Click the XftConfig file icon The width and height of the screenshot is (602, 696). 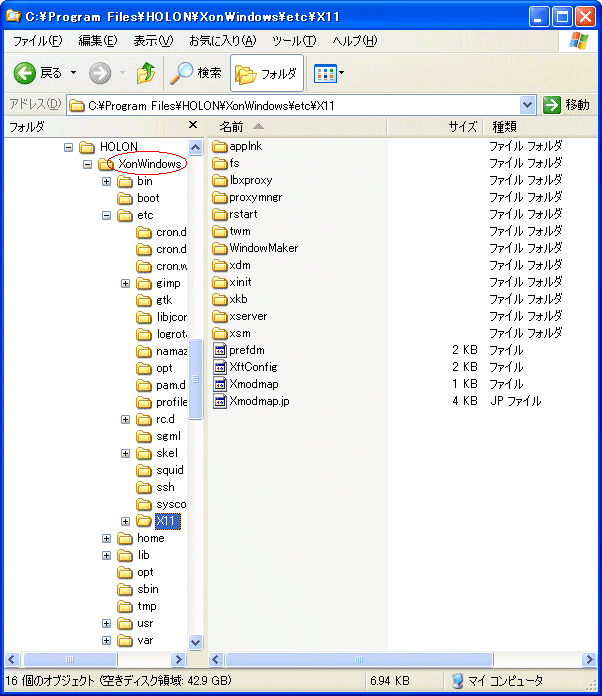pos(220,368)
